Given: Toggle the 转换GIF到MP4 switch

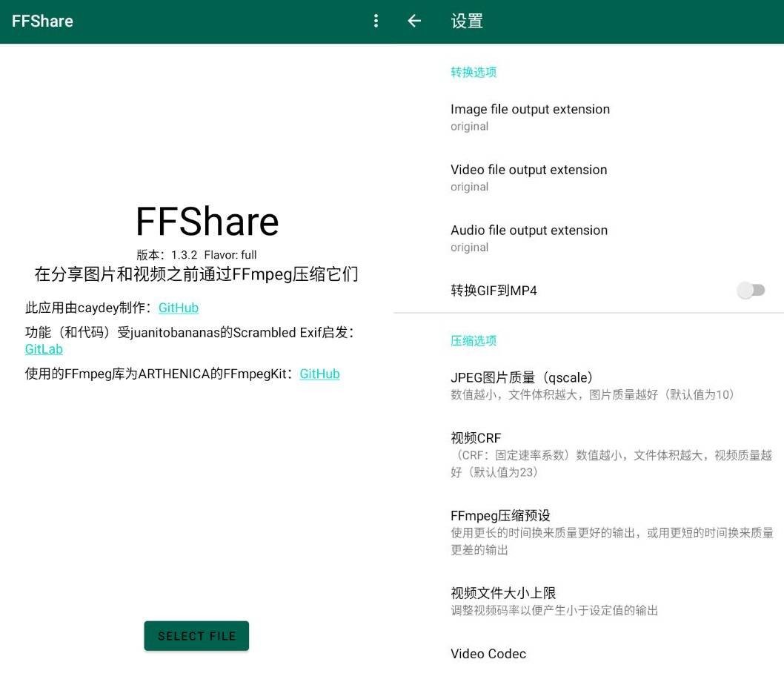Looking at the screenshot, I should pos(751,291).
